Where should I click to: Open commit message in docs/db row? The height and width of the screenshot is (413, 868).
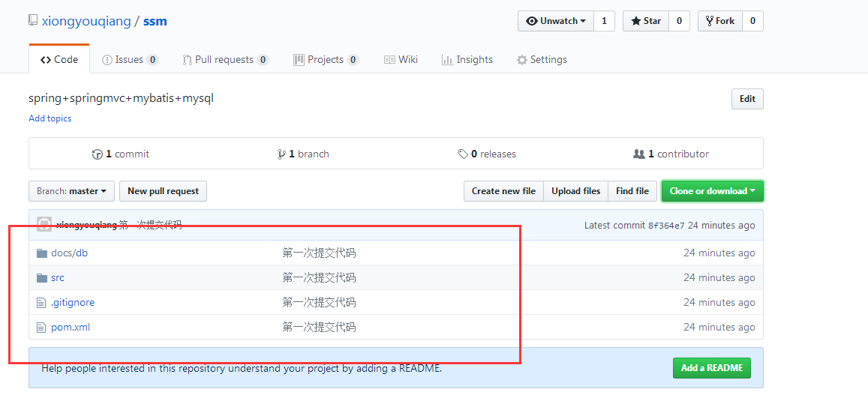click(319, 253)
